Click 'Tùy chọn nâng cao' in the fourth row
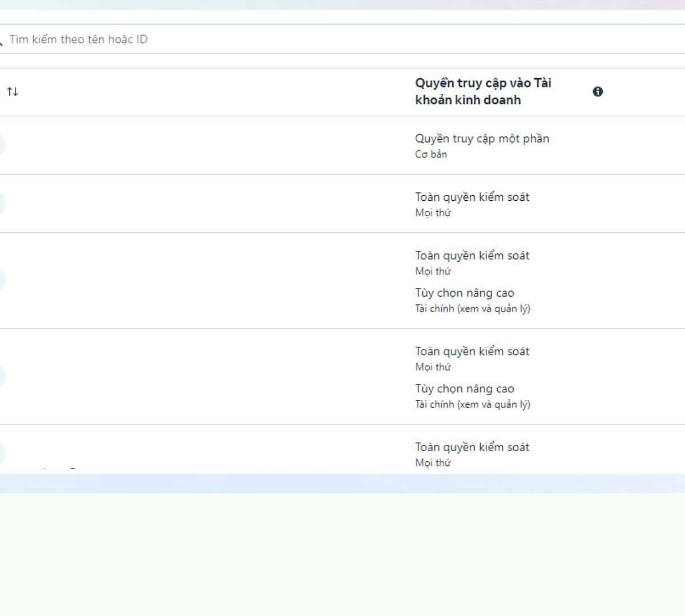This screenshot has height=616, width=685. [465, 389]
